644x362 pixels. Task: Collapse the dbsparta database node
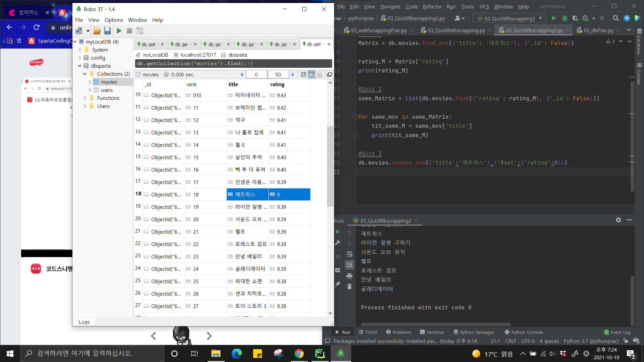(80, 66)
